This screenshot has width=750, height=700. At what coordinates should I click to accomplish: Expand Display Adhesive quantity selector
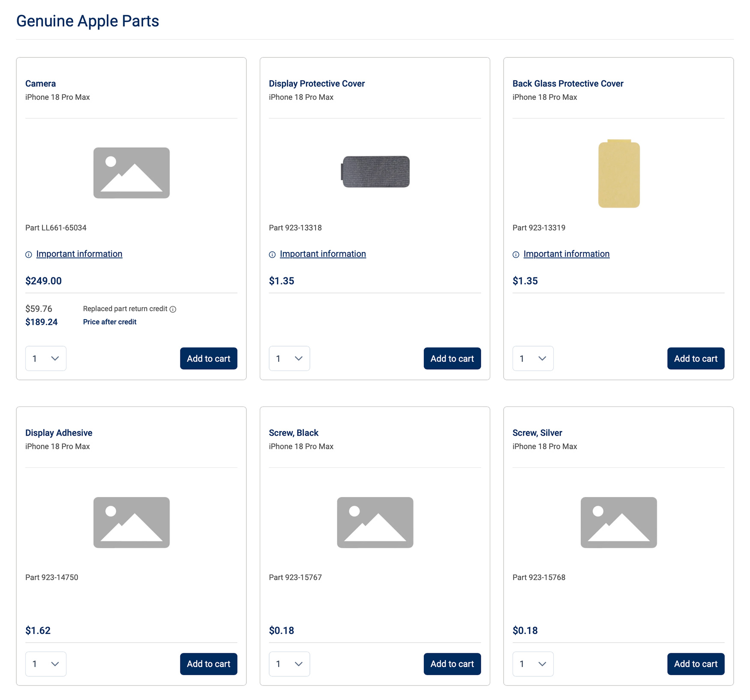pyautogui.click(x=46, y=664)
